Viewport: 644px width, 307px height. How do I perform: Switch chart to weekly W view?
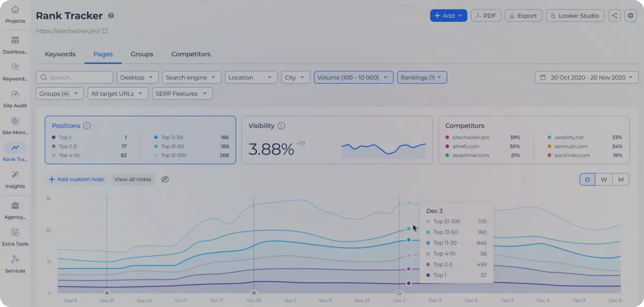pyautogui.click(x=604, y=180)
